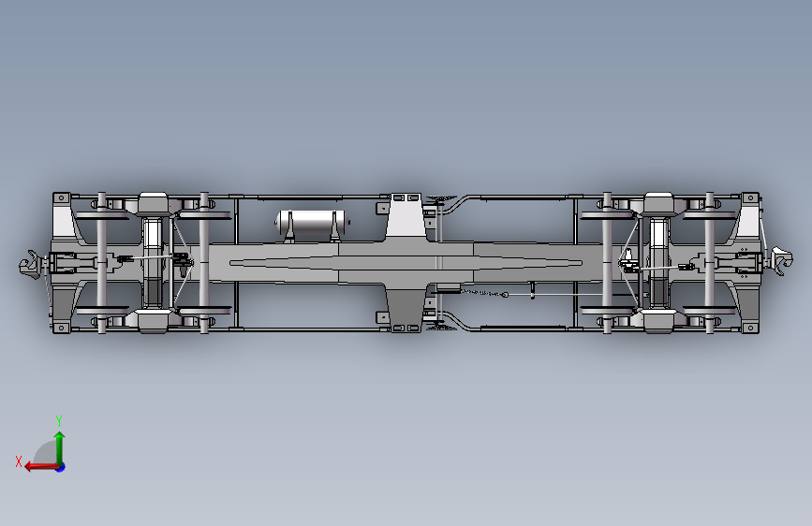Image resolution: width=812 pixels, height=526 pixels.
Task: Select the center sill beam of the underframe
Action: click(406, 263)
